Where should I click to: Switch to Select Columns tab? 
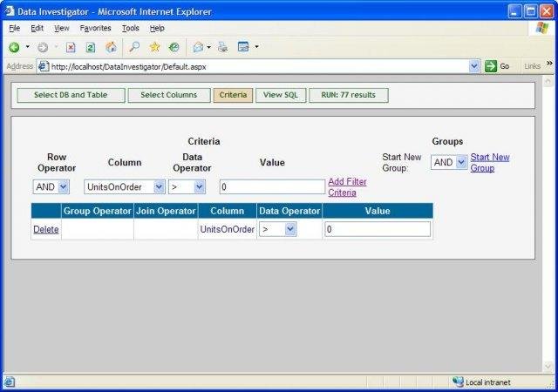169,95
